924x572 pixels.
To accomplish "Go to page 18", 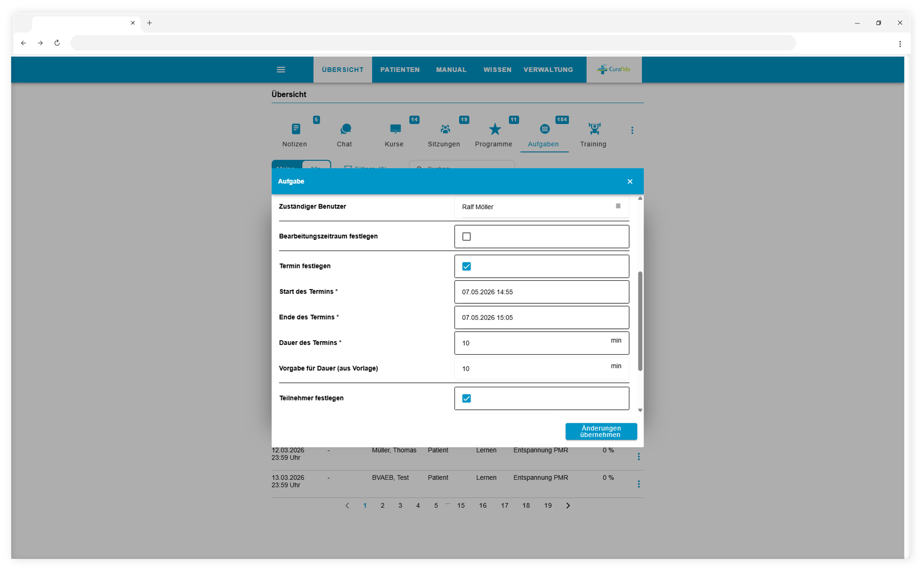I will point(526,505).
